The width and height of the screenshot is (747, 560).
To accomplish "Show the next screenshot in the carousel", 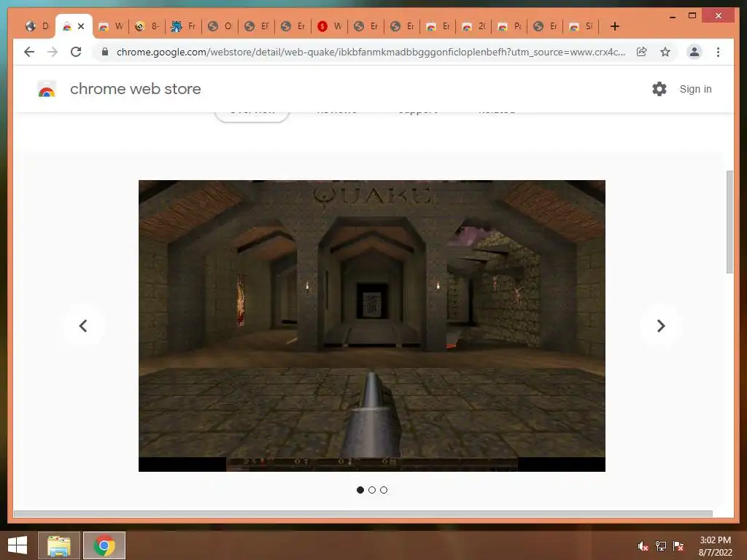I will click(661, 326).
